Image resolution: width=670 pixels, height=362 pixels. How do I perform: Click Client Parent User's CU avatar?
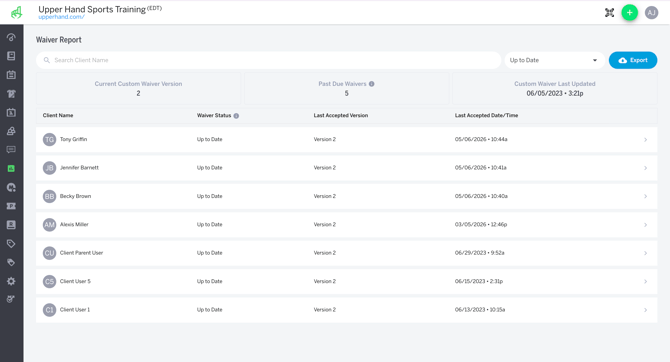click(x=50, y=253)
